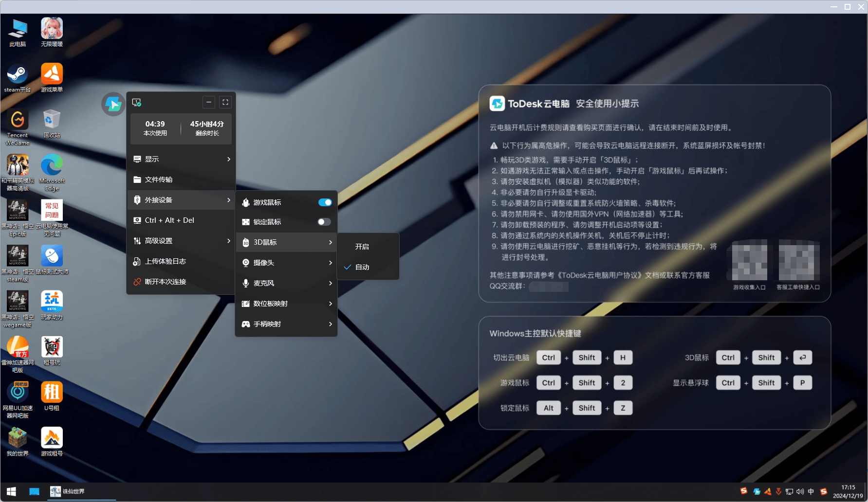Click the screen status icon in panel header
This screenshot has width=868, height=502.
[137, 103]
